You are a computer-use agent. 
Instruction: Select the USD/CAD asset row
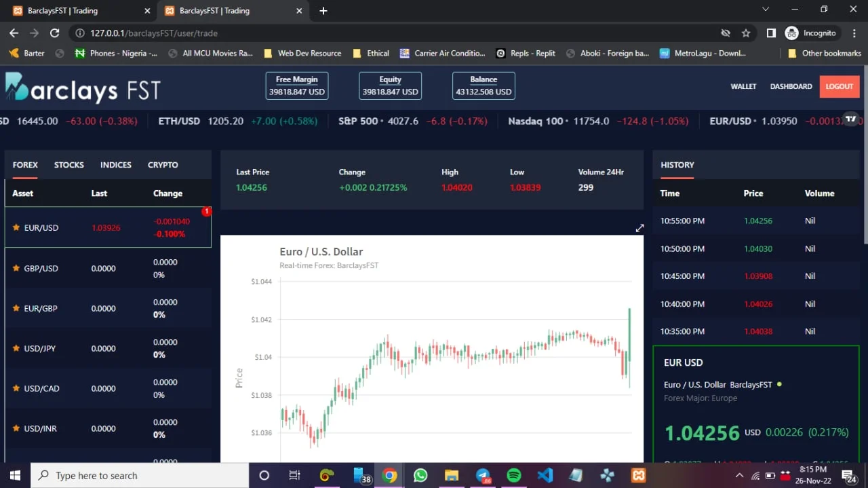point(108,388)
